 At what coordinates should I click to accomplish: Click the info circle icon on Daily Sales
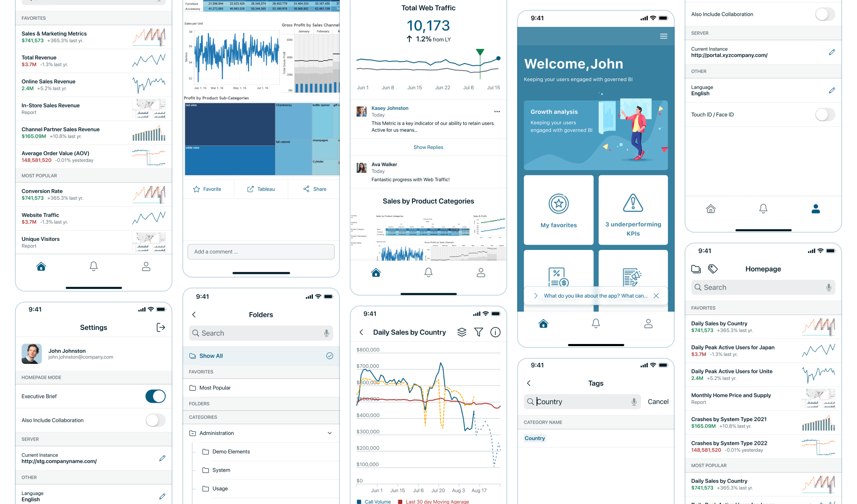[495, 331]
